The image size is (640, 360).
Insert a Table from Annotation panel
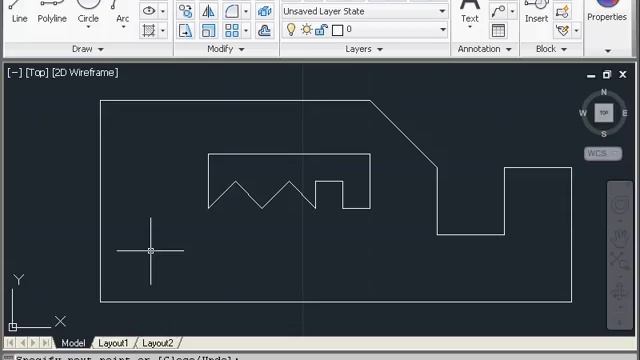point(498,31)
